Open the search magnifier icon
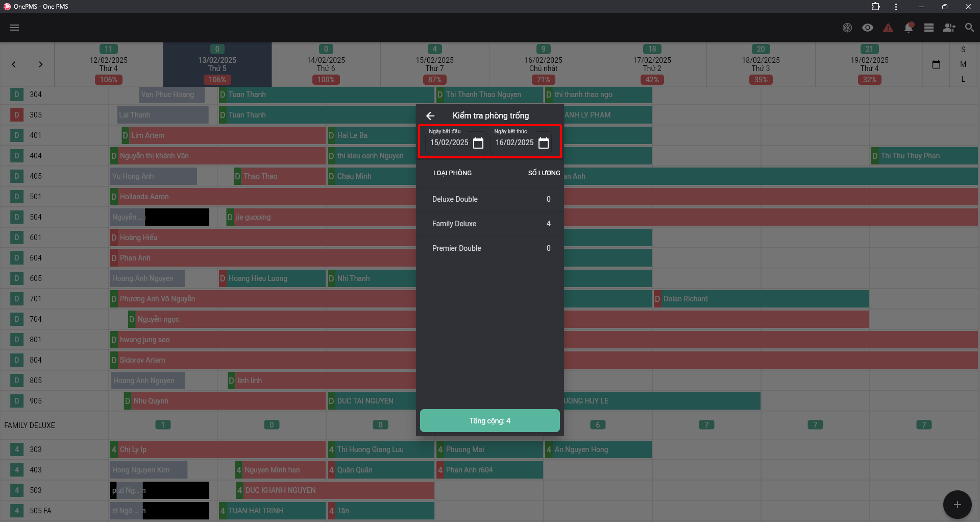Viewport: 980px width, 522px height. click(x=970, y=28)
